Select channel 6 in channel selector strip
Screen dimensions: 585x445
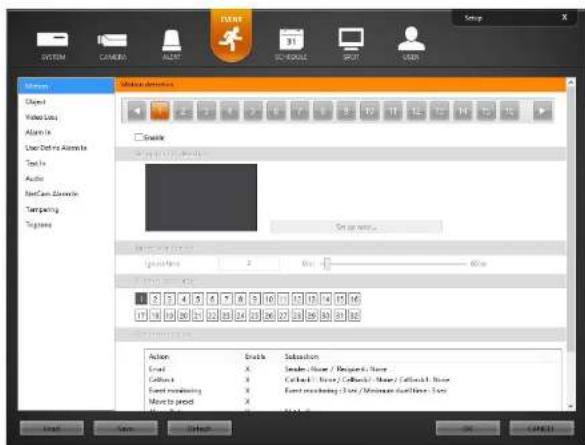[x=276, y=111]
